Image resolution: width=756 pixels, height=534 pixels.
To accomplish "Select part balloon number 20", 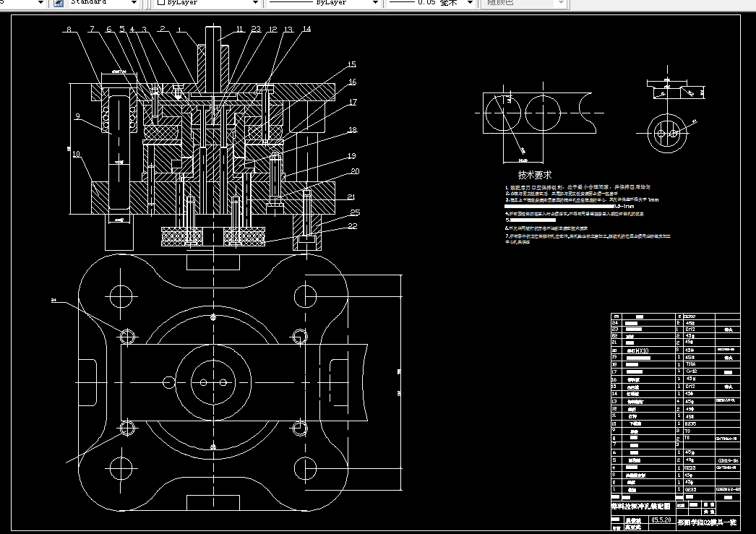I will tap(355, 171).
